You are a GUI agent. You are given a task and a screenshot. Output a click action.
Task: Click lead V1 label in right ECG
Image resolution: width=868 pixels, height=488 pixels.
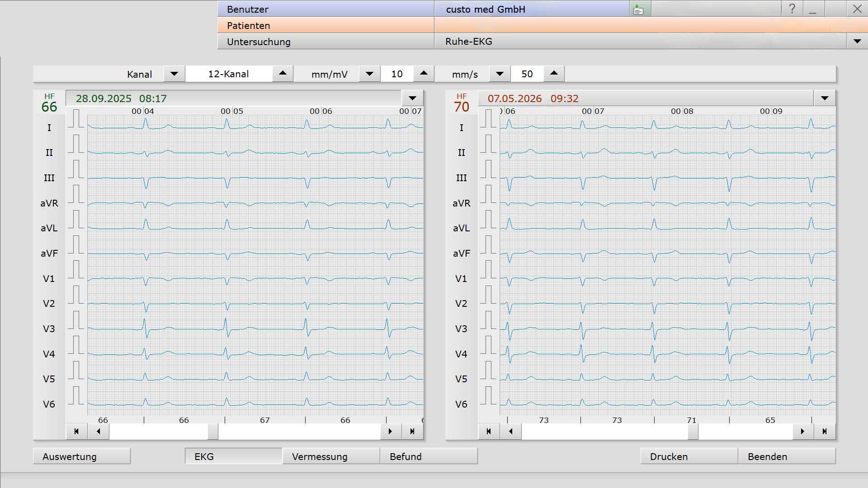pos(461,279)
